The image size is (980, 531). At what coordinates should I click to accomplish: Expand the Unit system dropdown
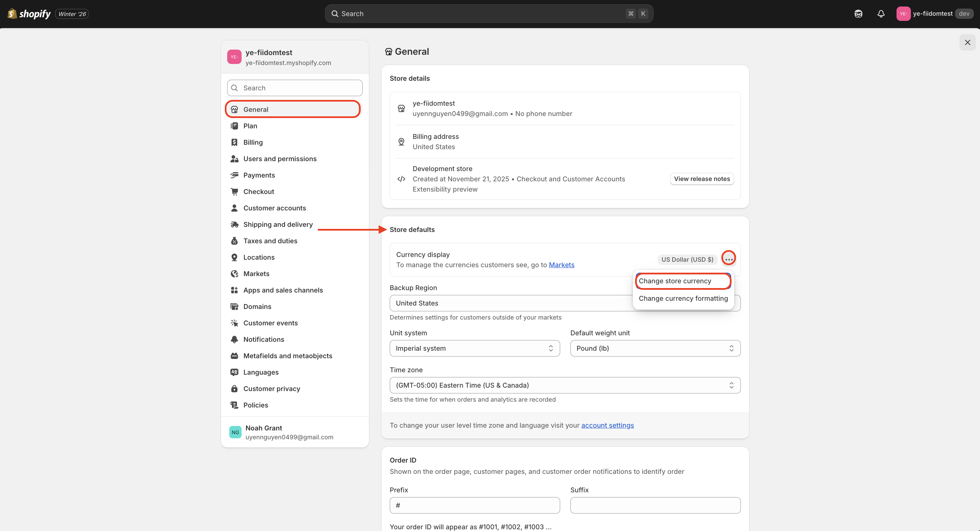pyautogui.click(x=474, y=348)
